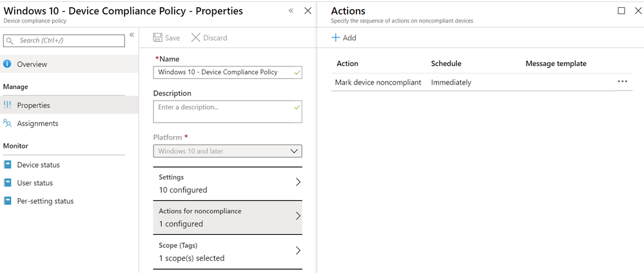Screen dimensions: 644x273
Task: Click the policy Name input field
Action: coord(228,72)
